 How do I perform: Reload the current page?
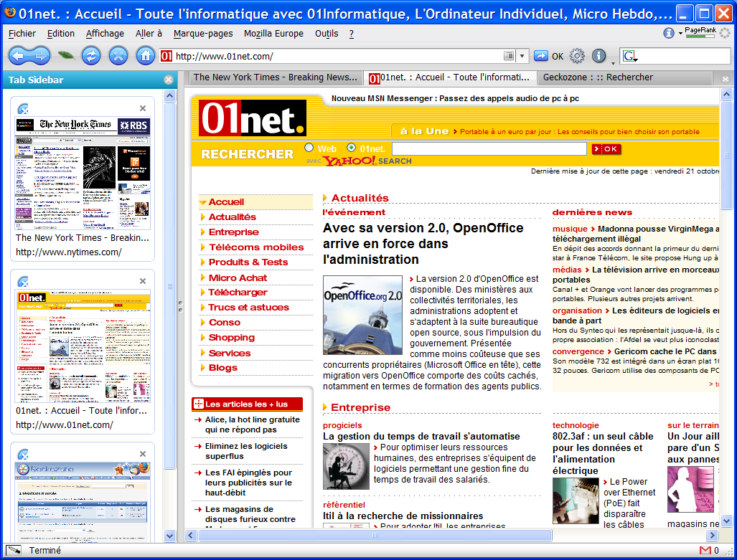91,56
